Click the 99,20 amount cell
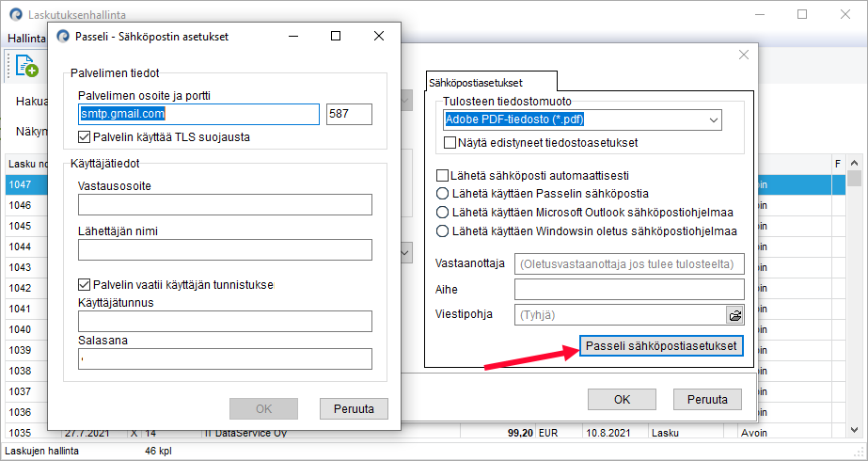Viewport: 868px width, 461px height. [x=497, y=433]
